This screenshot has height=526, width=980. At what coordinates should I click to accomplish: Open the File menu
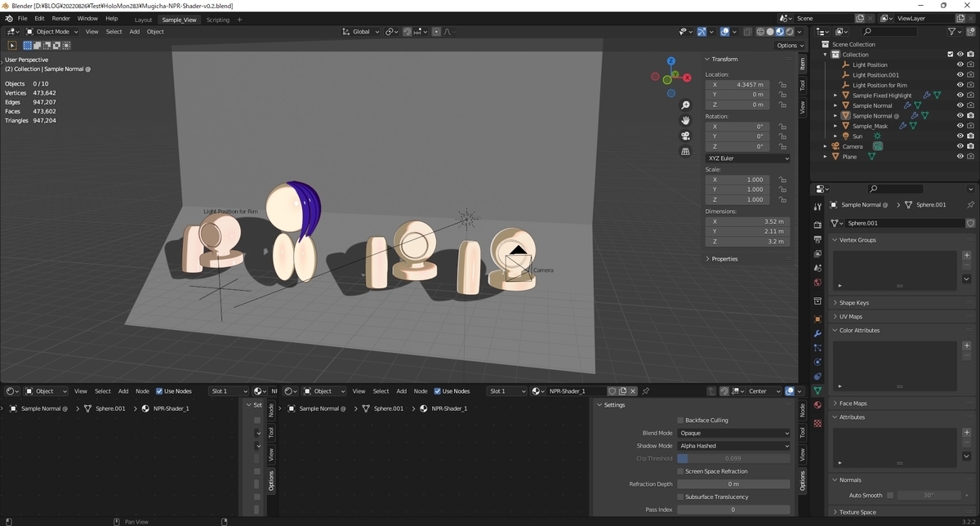pos(22,18)
